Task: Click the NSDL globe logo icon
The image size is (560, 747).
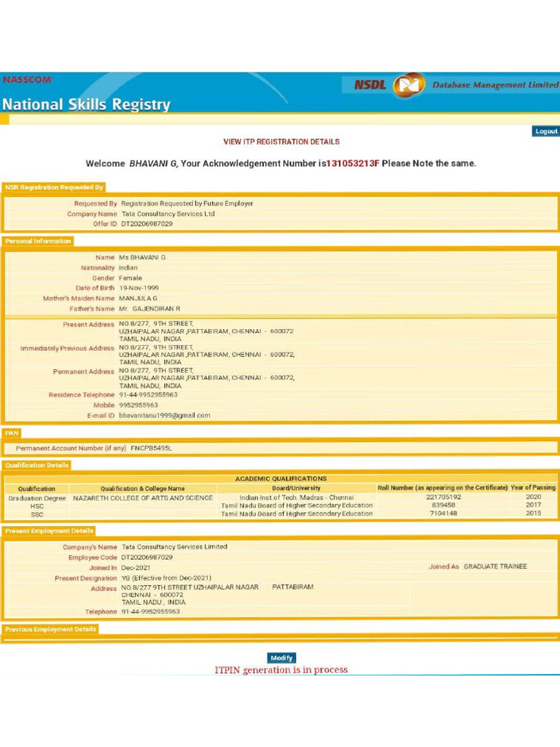Action: point(409,85)
